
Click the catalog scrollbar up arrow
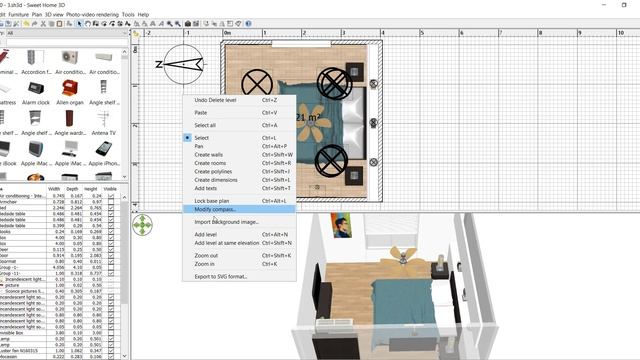point(124,51)
